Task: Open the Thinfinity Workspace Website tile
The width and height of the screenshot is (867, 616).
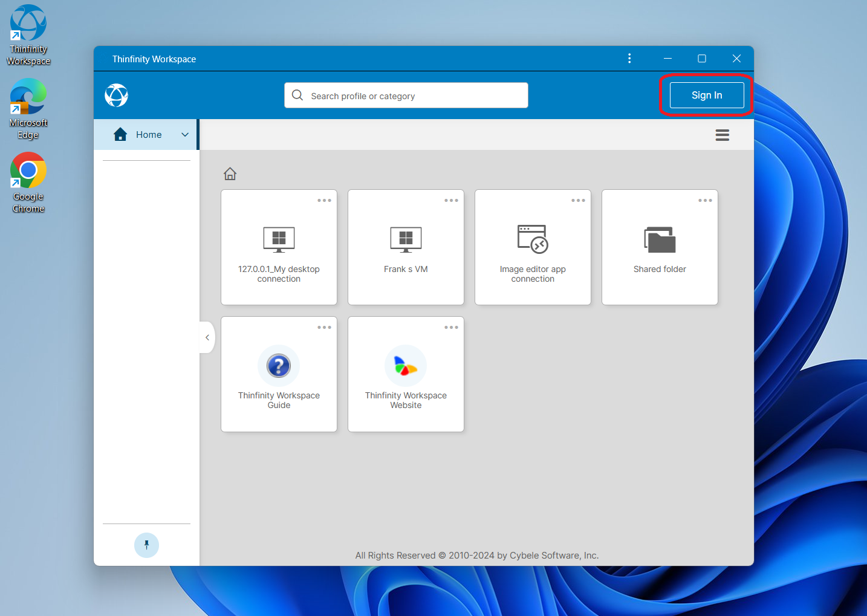Action: click(406, 375)
